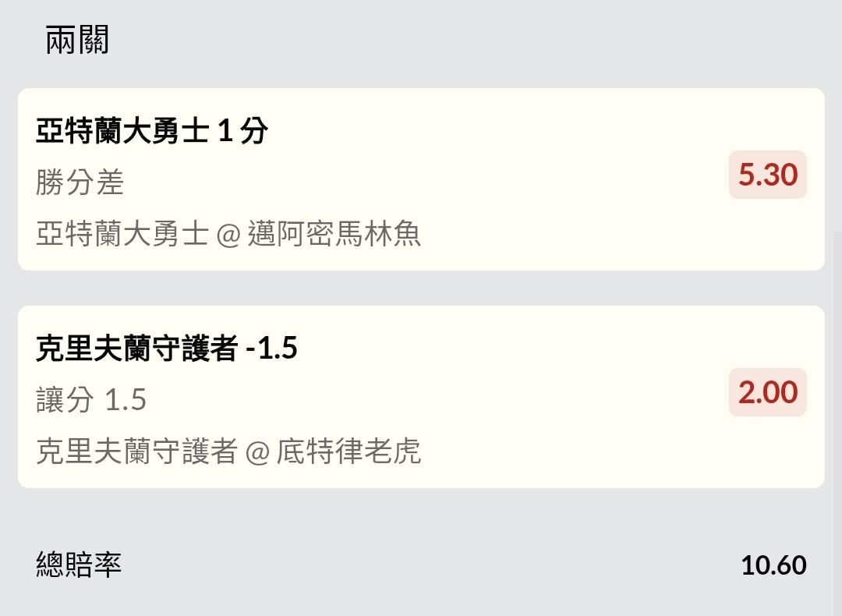The width and height of the screenshot is (842, 616).
Task: Select the 兩關 heading
Action: [x=77, y=40]
